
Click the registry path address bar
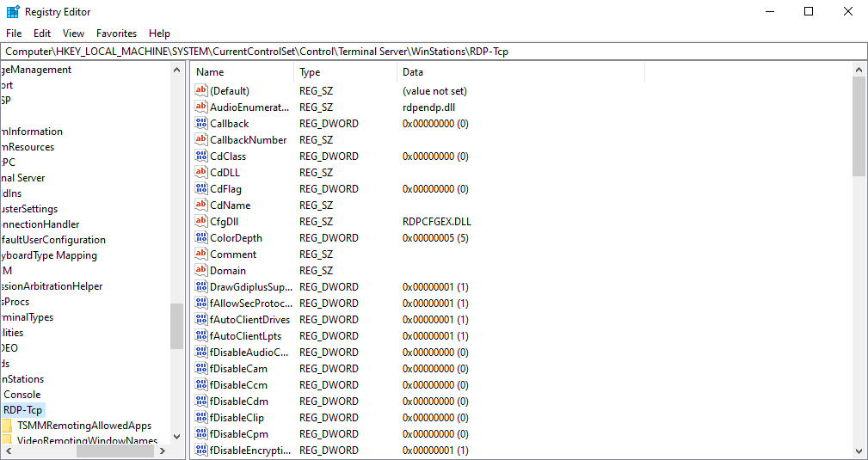pyautogui.click(x=434, y=52)
